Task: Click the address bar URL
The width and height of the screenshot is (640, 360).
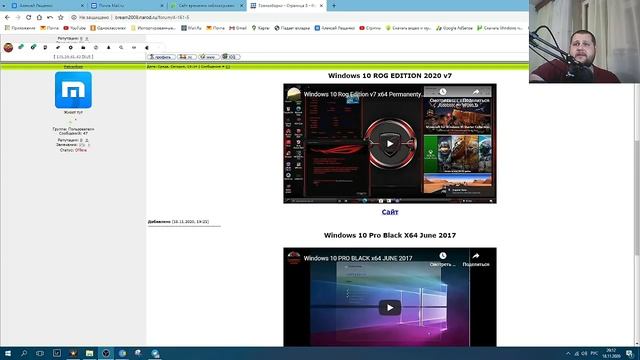Action: (x=152, y=18)
